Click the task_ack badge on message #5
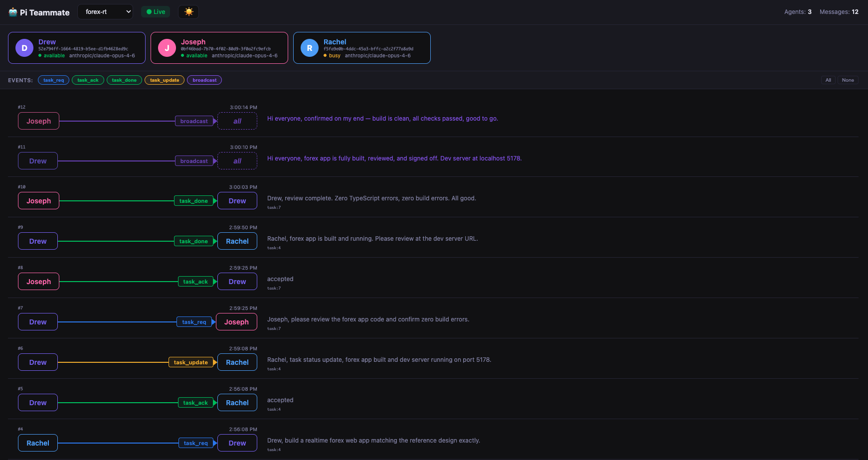 click(196, 402)
